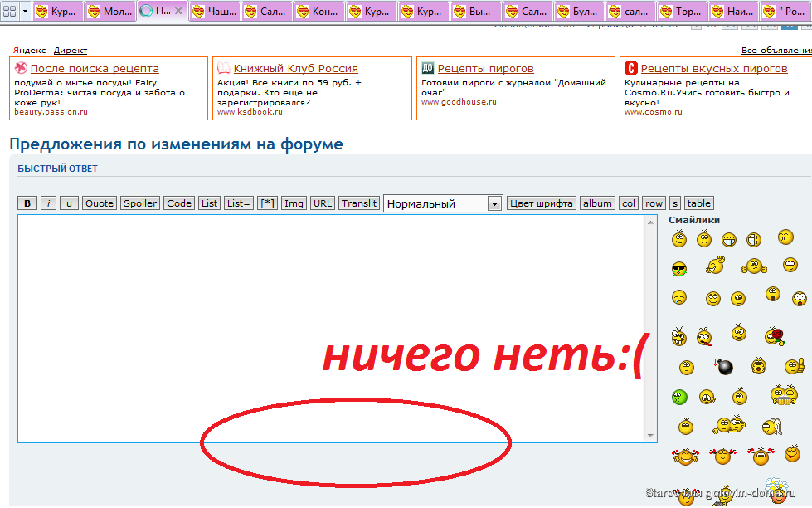Switch to the 'Тор...' tab
This screenshot has height=508, width=812.
[x=683, y=11]
